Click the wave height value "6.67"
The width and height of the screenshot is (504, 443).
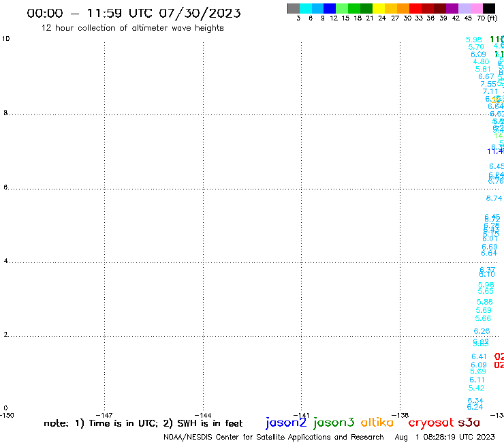pos(486,76)
